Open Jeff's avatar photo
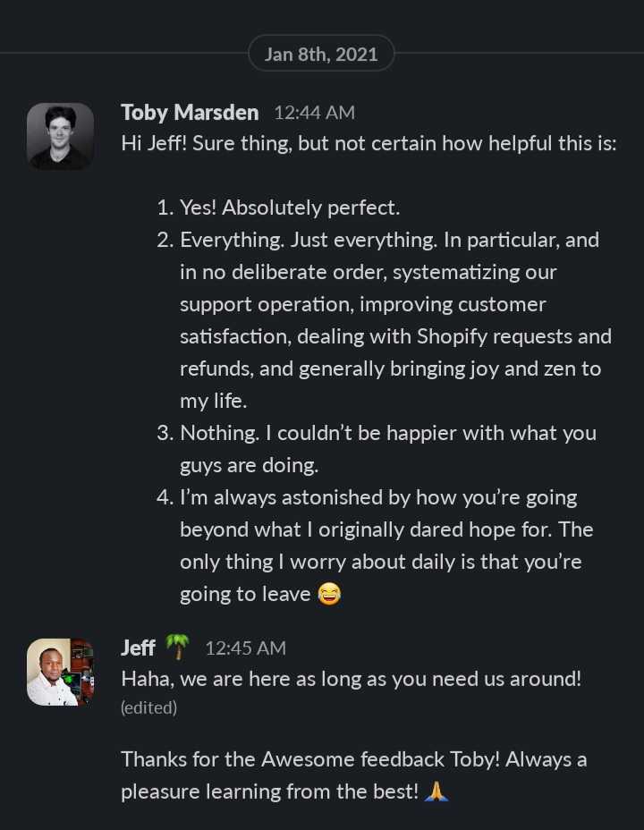This screenshot has height=830, width=644. click(x=60, y=672)
